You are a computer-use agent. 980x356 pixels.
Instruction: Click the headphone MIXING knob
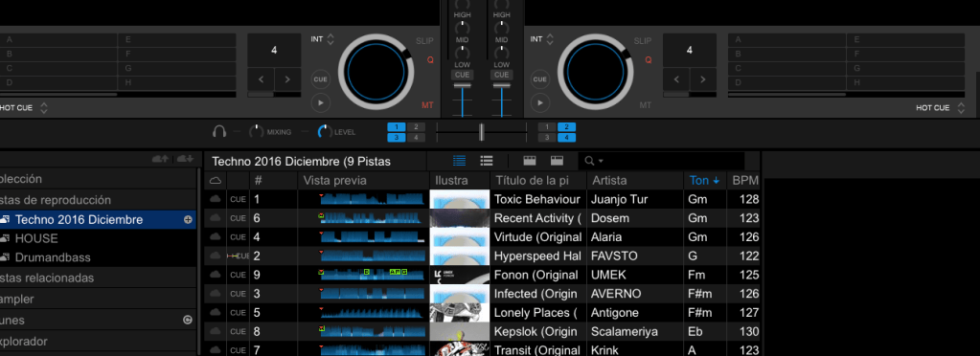click(256, 132)
